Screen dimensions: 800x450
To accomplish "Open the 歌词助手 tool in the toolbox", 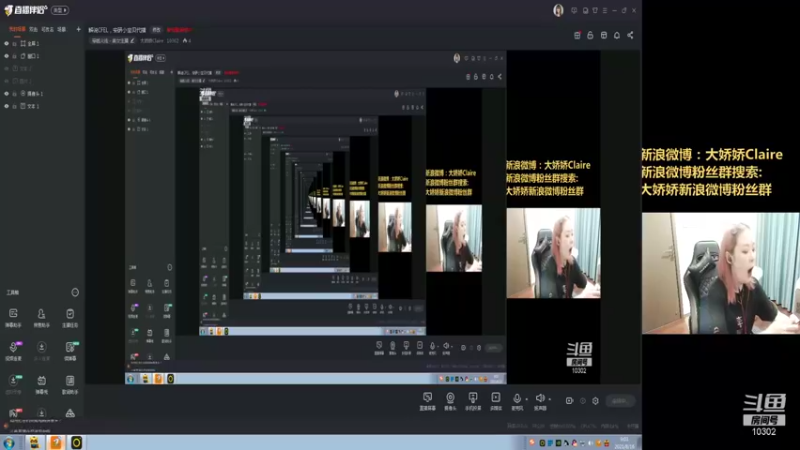I will coord(70,384).
